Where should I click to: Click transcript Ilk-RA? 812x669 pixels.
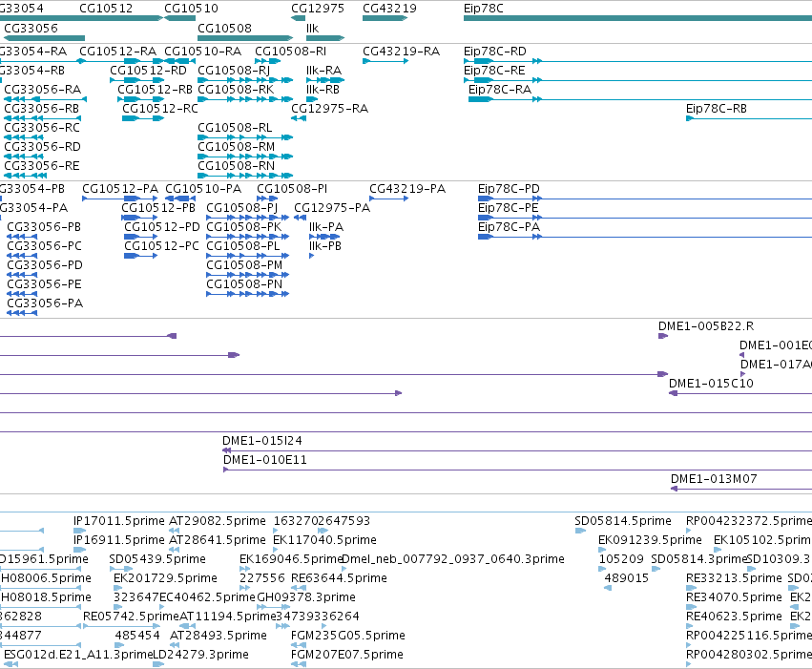pyautogui.click(x=323, y=71)
